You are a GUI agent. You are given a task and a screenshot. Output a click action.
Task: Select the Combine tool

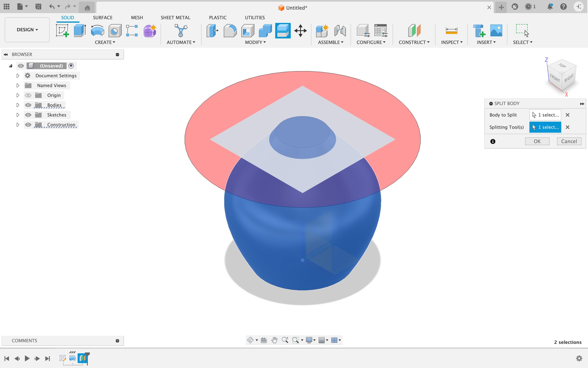click(x=265, y=31)
